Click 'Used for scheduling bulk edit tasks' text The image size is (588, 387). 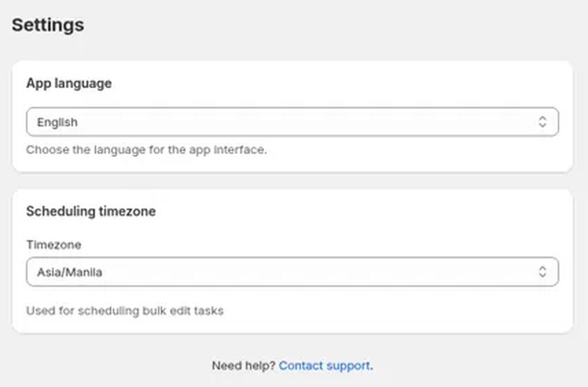pos(125,311)
